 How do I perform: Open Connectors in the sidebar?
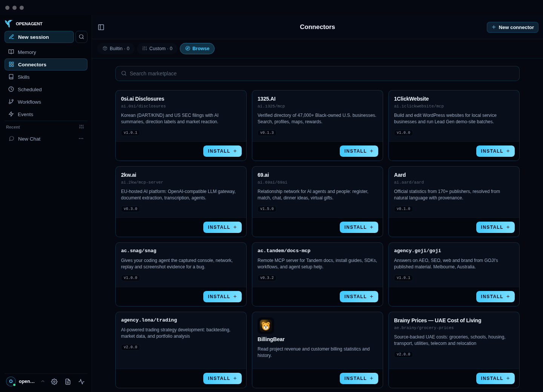(x=46, y=64)
